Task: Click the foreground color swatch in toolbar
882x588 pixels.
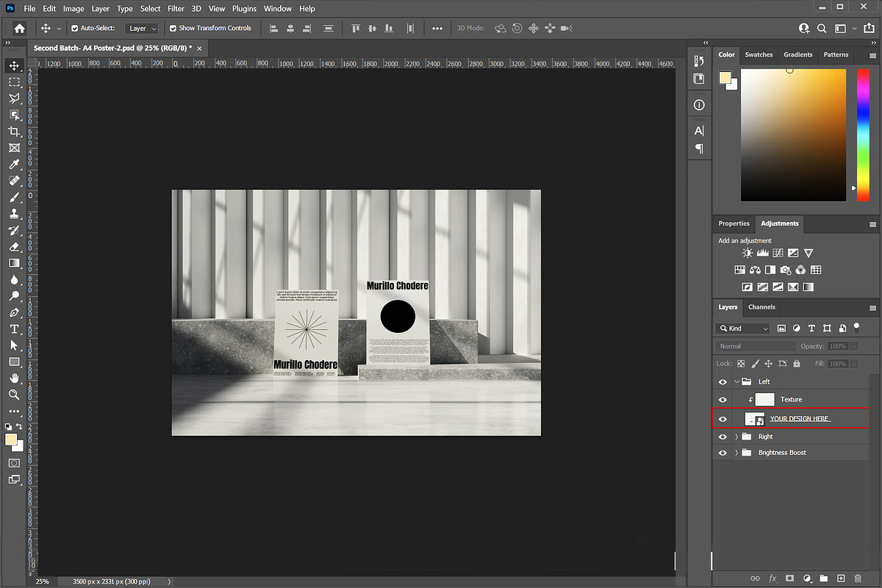Action: pos(11,440)
